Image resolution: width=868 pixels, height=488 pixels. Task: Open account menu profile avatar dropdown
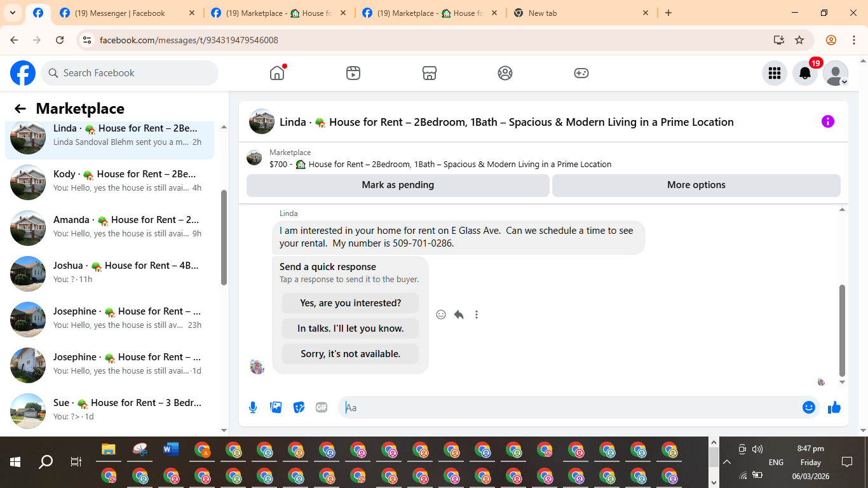point(836,73)
